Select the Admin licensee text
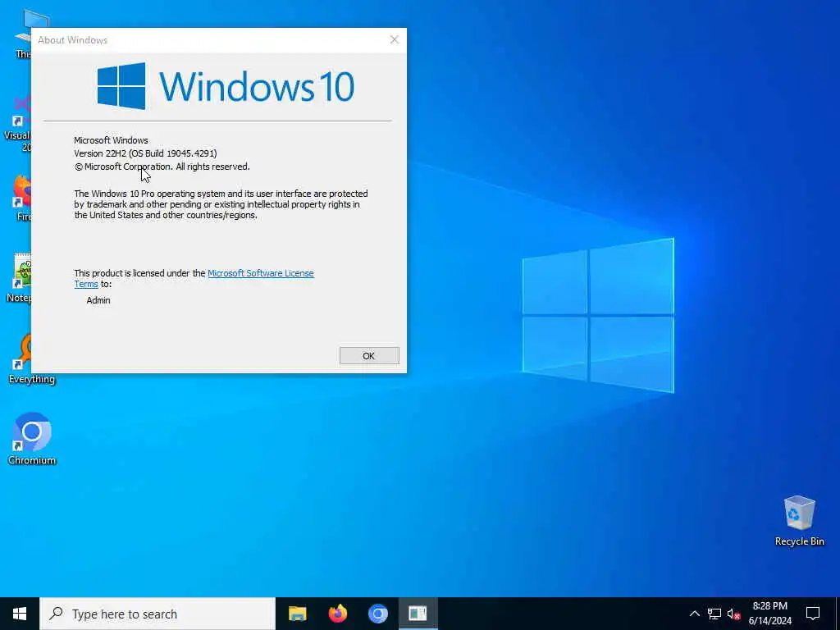 [x=98, y=300]
